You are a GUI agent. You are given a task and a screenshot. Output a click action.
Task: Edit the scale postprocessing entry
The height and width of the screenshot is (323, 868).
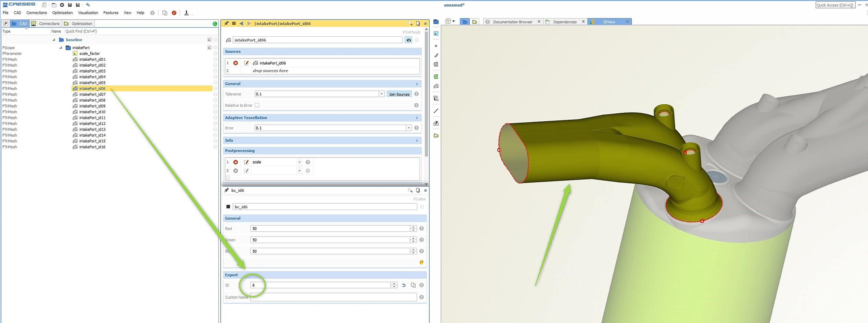point(246,162)
